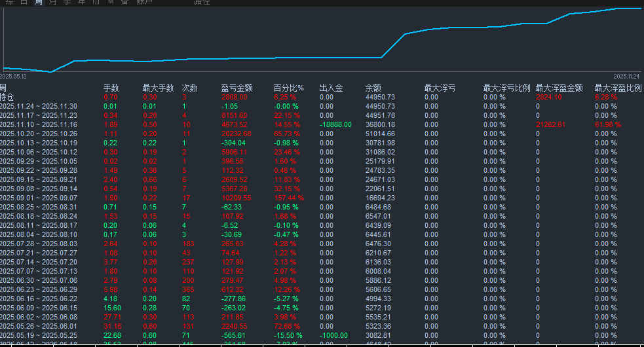The image size is (644, 347).
Task: Click the -18888.00 withdrawal cell
Action: 335,124
